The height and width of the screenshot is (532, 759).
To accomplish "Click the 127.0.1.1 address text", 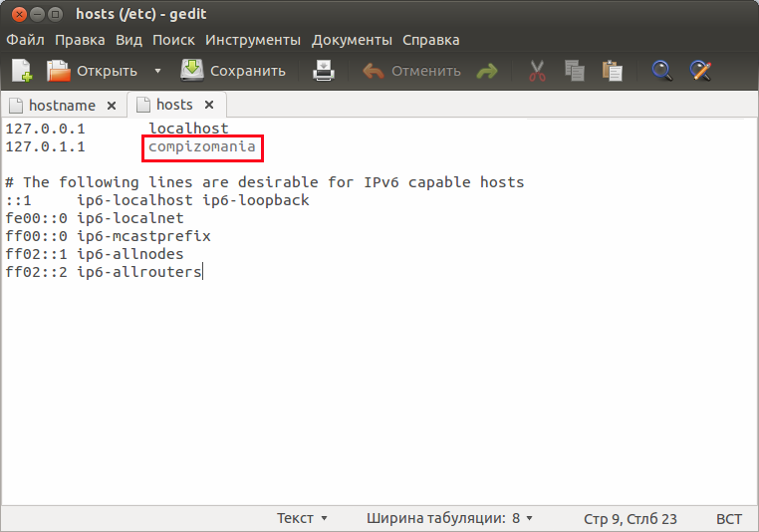I will pos(45,146).
